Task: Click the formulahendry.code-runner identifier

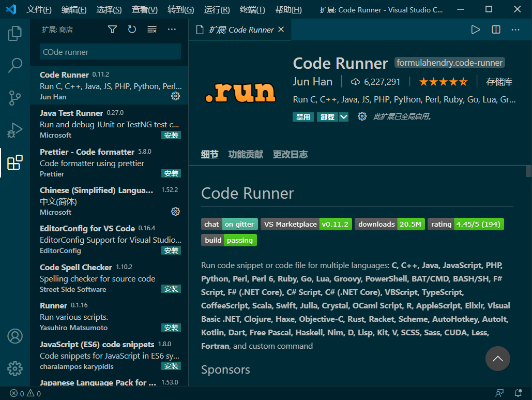Action: tap(450, 63)
